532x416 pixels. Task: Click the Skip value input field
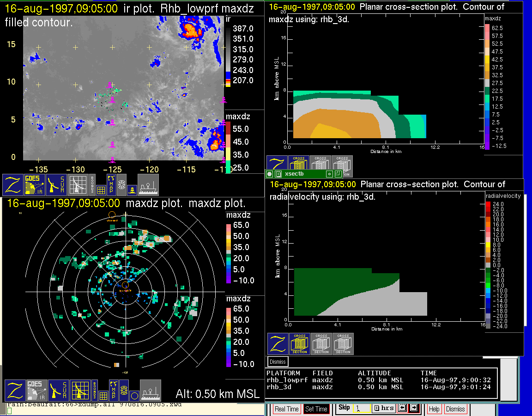click(361, 409)
